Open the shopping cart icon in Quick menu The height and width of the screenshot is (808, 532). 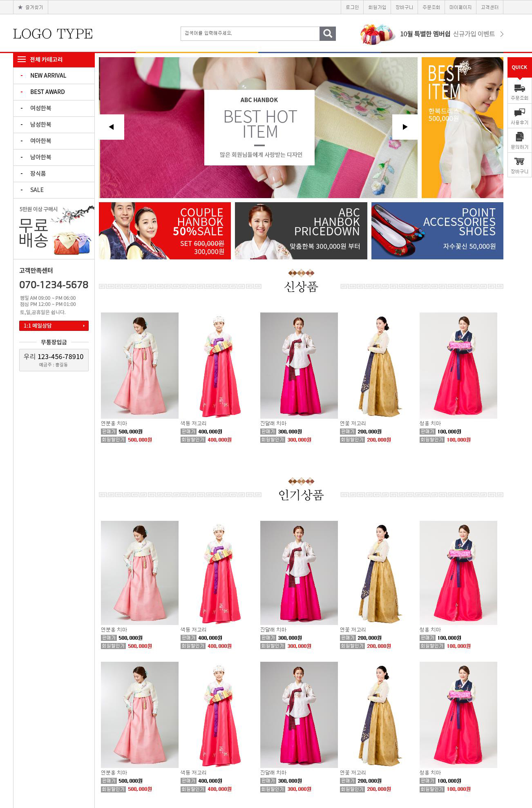(x=519, y=161)
